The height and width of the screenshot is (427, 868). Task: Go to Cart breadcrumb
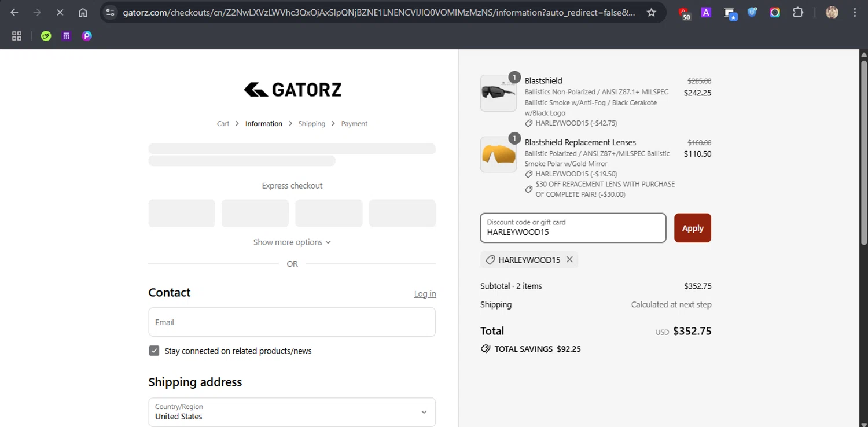(223, 124)
